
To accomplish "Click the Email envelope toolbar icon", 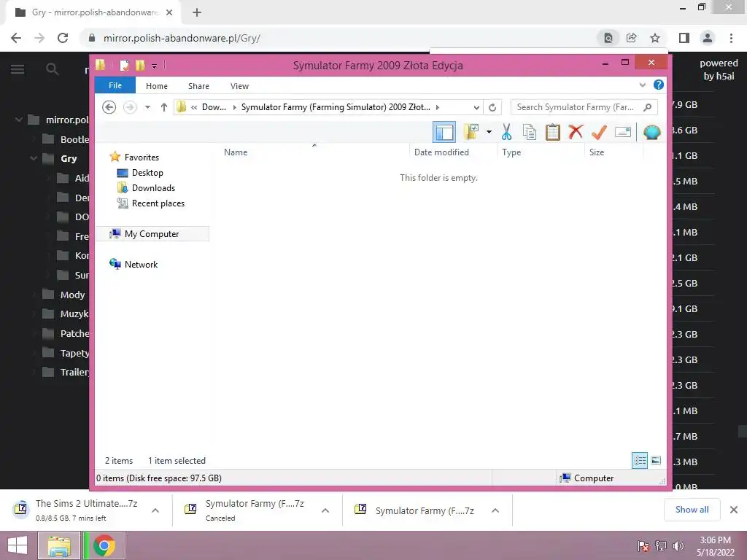I will coord(623,132).
